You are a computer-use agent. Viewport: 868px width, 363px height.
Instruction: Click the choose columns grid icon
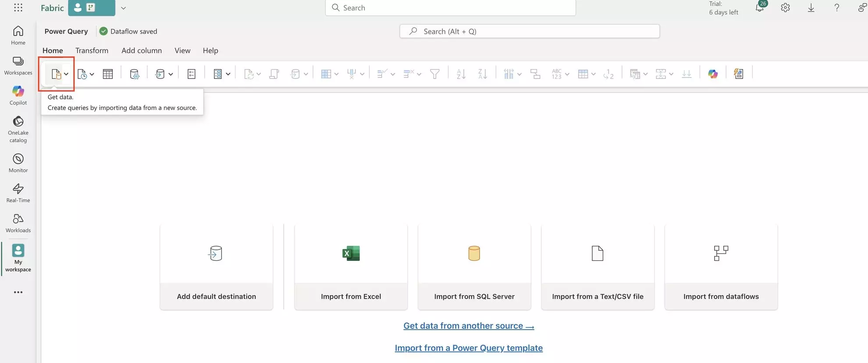(326, 74)
